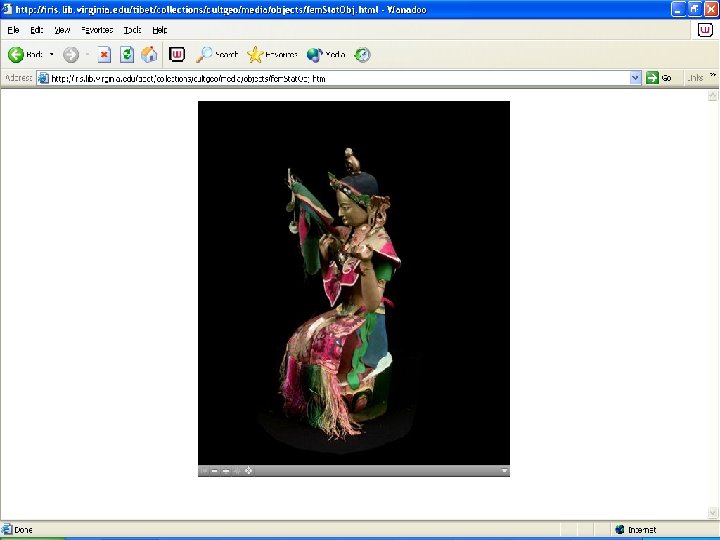720x540 pixels.
Task: Click the Done status text
Action: click(23, 530)
